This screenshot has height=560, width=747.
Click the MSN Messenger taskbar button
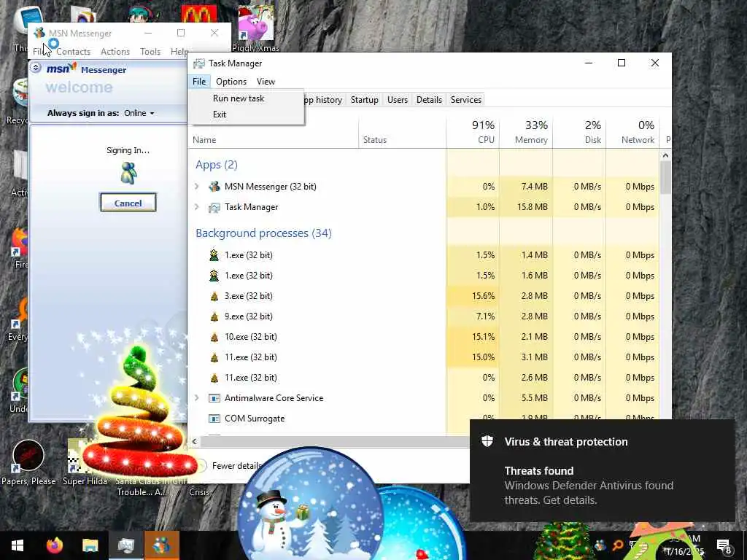(x=161, y=545)
